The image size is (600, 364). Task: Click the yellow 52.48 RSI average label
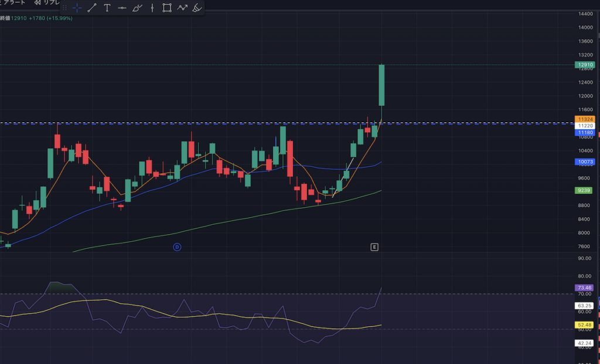click(585, 325)
